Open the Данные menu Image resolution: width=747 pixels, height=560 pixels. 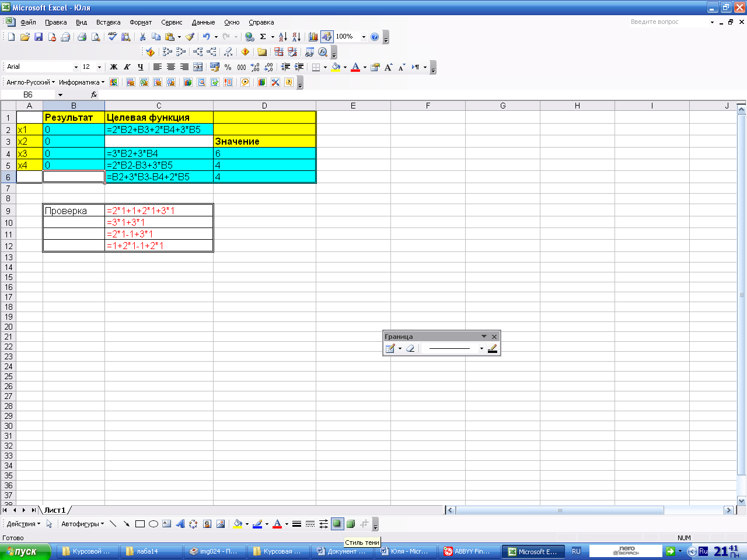203,22
